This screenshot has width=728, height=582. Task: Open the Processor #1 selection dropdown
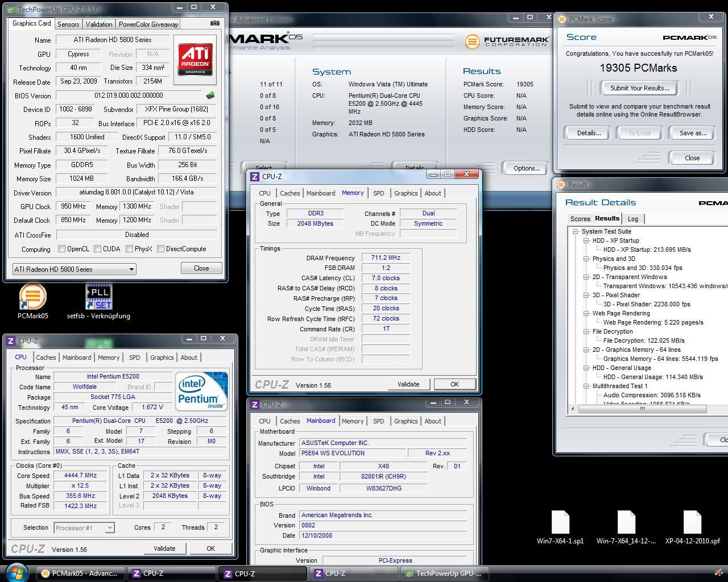(84, 528)
